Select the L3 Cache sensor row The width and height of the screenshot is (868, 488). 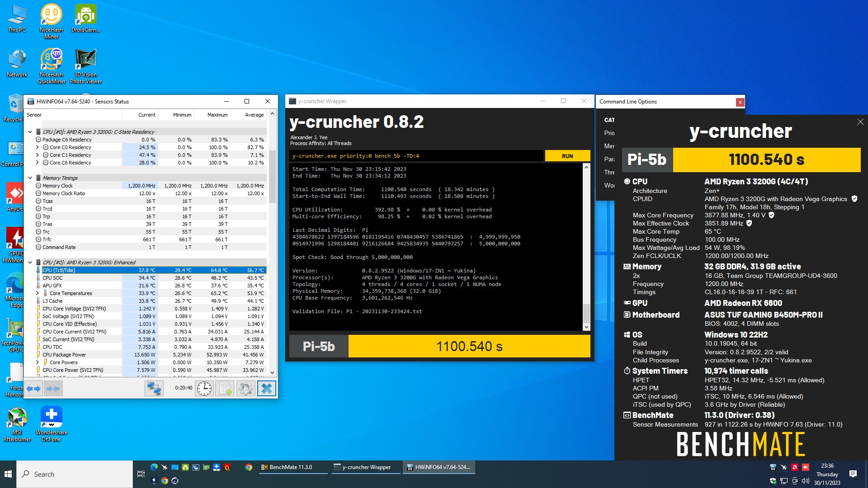pos(151,301)
